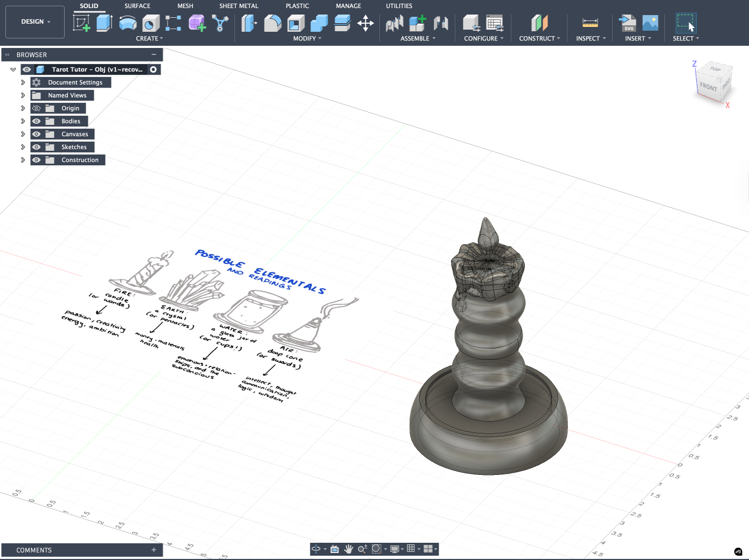749x560 pixels.
Task: Switch to the SHEET METAL tab
Action: pyautogui.click(x=239, y=6)
